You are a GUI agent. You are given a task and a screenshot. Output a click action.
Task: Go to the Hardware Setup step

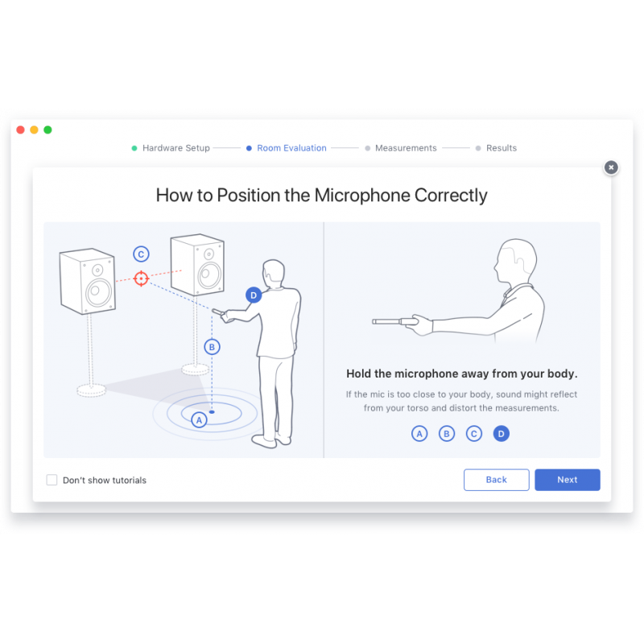(x=175, y=148)
